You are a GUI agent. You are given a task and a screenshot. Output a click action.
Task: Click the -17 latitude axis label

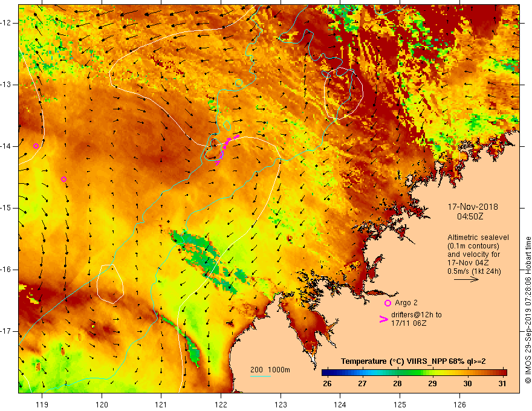point(6,331)
